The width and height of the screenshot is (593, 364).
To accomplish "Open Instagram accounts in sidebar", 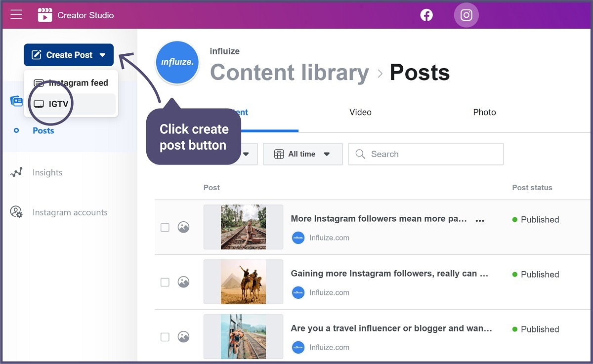I will [70, 212].
